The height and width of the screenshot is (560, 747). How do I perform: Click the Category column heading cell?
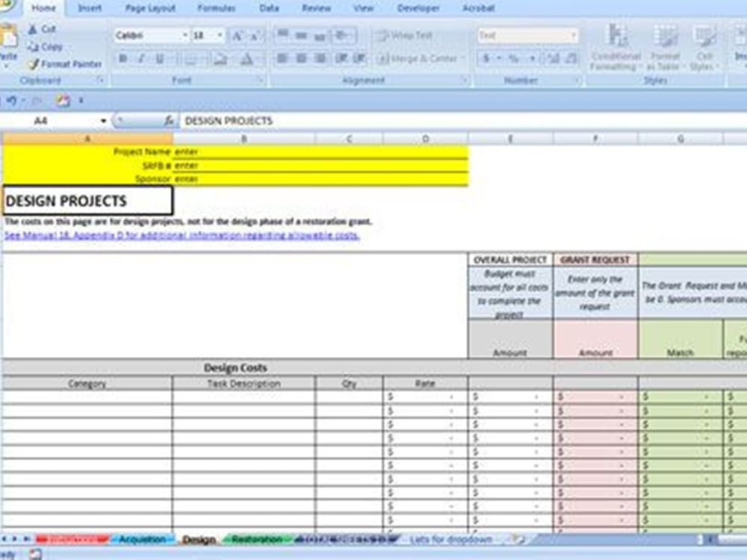click(87, 384)
